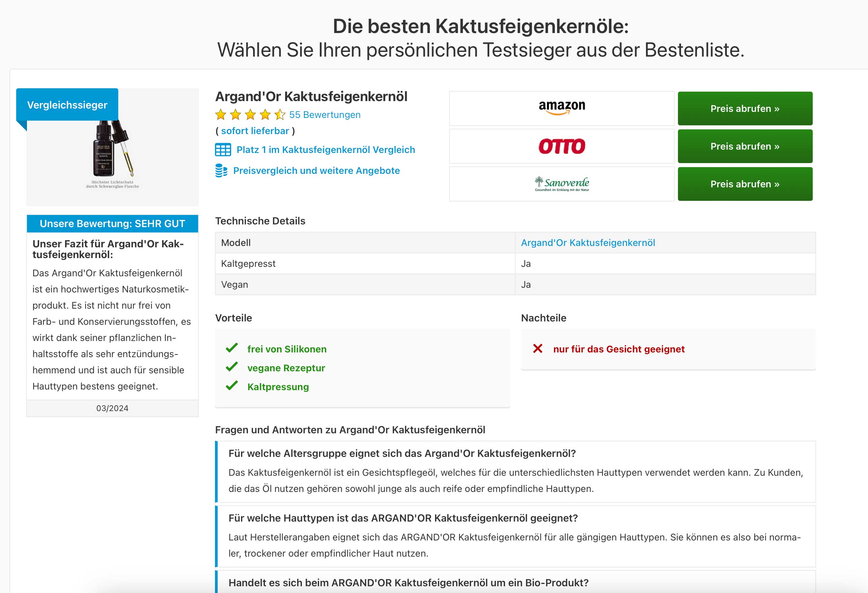
Task: Click the Kaltgepresst table row label
Action: [x=248, y=263]
